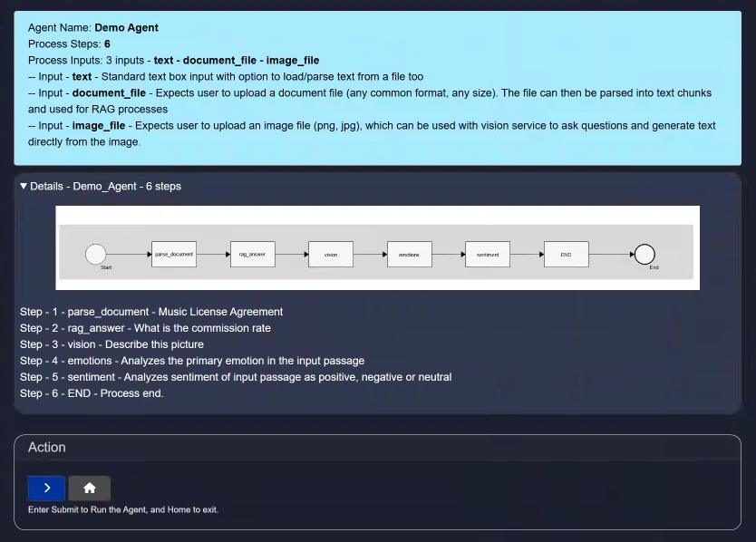This screenshot has height=542, width=756.
Task: Click the Home icon button to exit
Action: point(89,489)
